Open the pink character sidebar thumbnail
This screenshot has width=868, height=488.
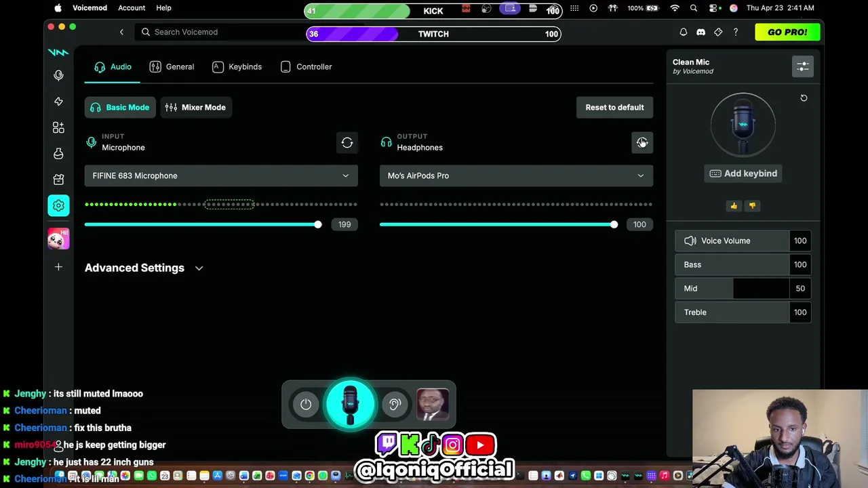(58, 239)
